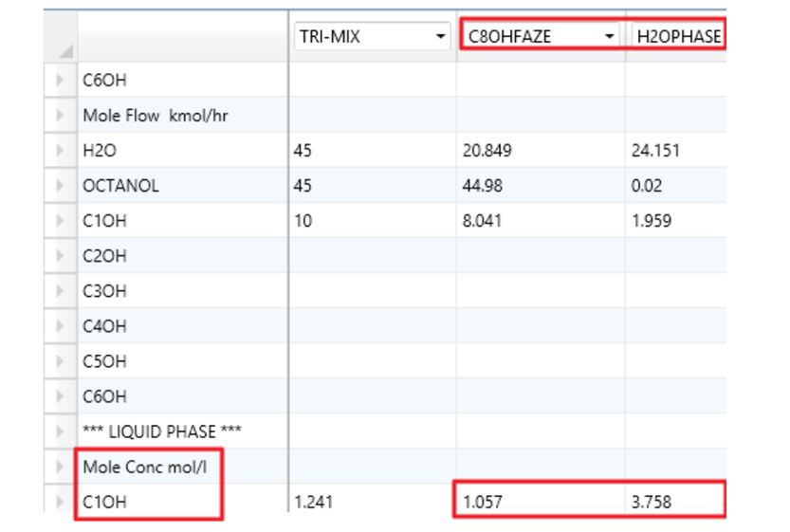Click the row arrow beside Mole Conc mol/l
Viewport: 790px width, 532px height.
pyautogui.click(x=61, y=467)
